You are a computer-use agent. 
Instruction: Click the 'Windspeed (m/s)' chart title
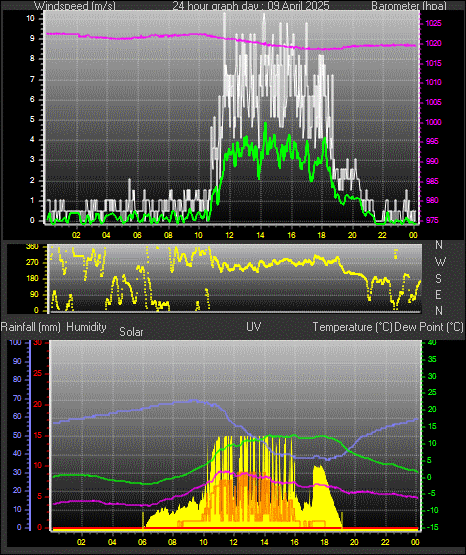coord(75,6)
